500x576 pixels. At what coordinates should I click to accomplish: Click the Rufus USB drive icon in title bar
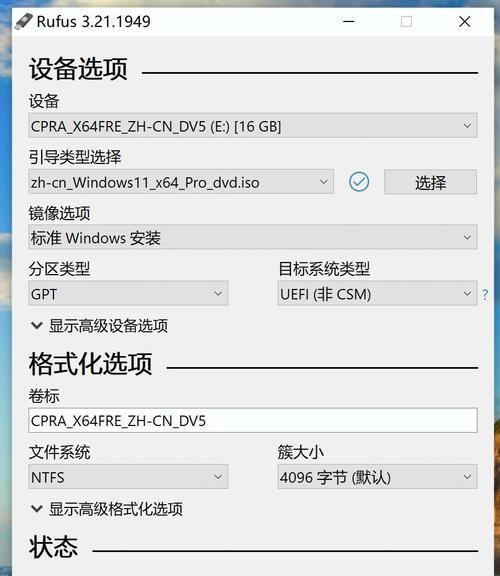tap(24, 21)
